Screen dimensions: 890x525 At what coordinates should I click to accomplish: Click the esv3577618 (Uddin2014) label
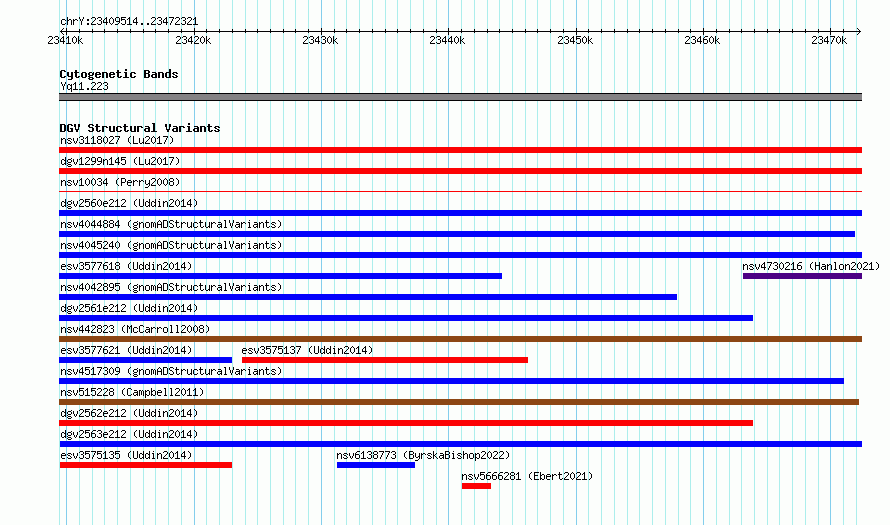pyautogui.click(x=126, y=266)
